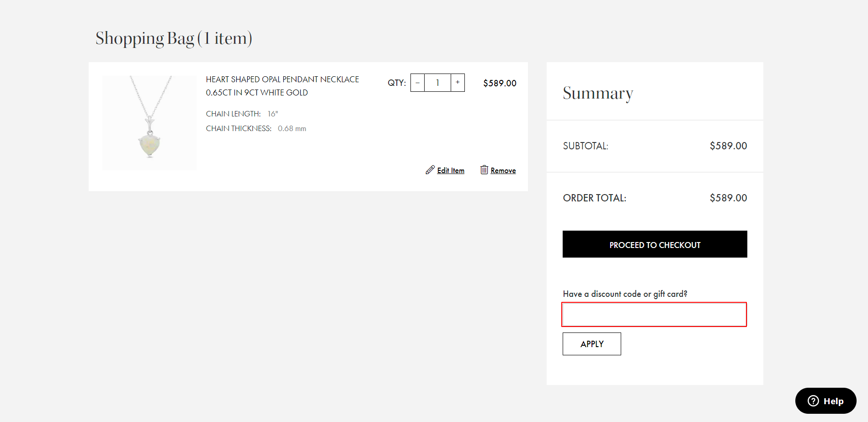This screenshot has height=422, width=868.
Task: Proceed to checkout with the current order
Action: point(655,244)
